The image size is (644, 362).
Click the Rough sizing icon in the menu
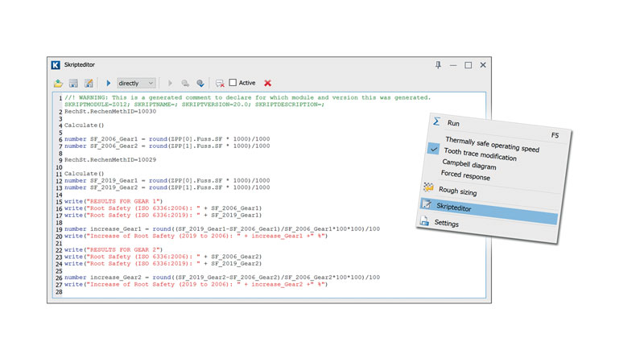tap(428, 187)
